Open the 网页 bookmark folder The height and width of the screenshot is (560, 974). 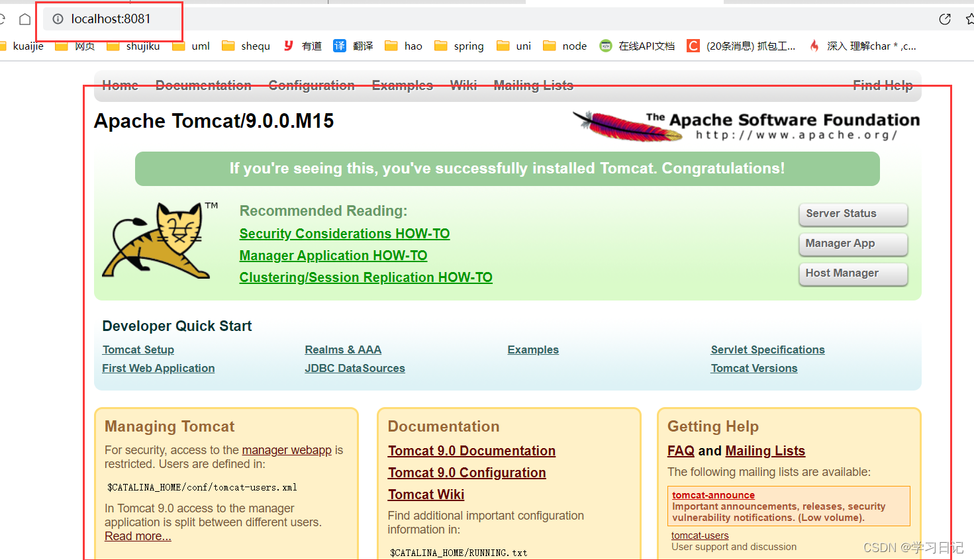coord(75,46)
